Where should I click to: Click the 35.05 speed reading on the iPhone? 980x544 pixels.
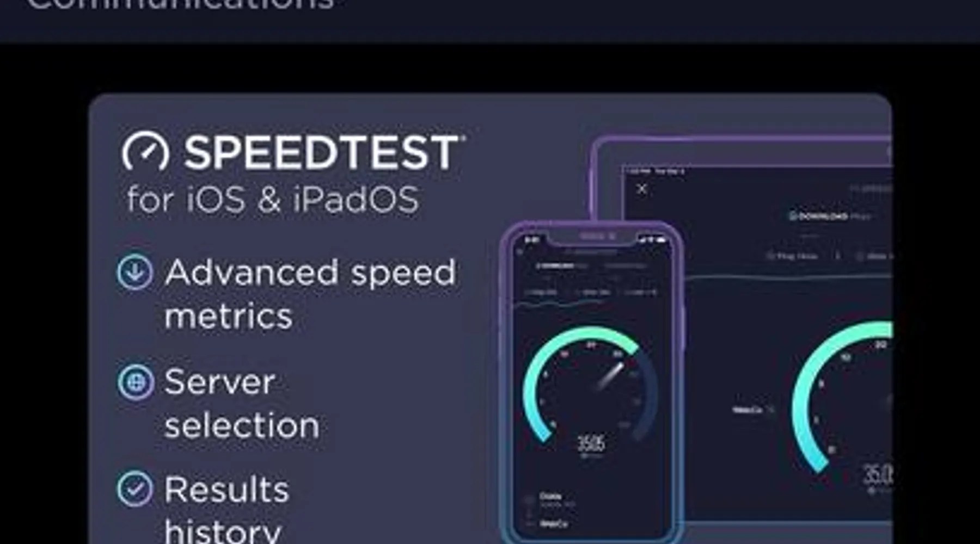point(590,444)
